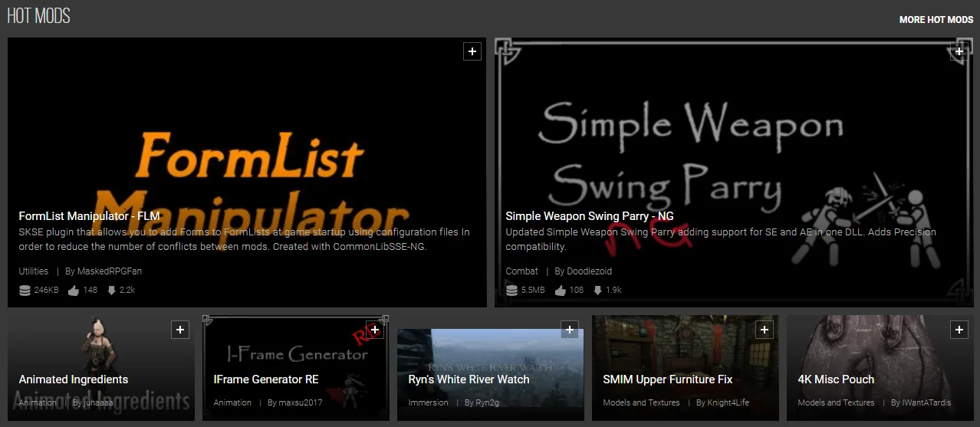The height and width of the screenshot is (427, 980).
Task: Click the plus icon on 4K Misc Pouch card
Action: pos(959,330)
